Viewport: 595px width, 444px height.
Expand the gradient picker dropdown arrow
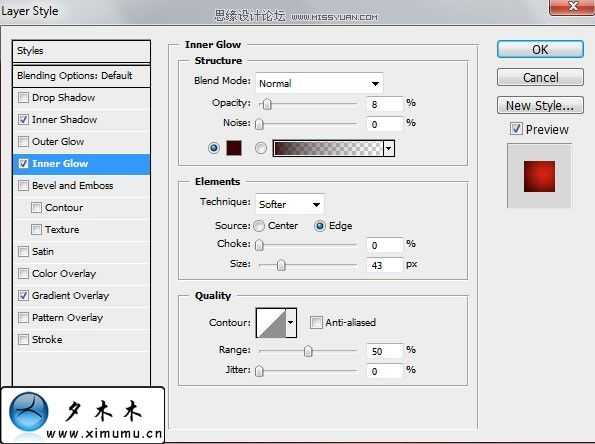click(x=389, y=148)
